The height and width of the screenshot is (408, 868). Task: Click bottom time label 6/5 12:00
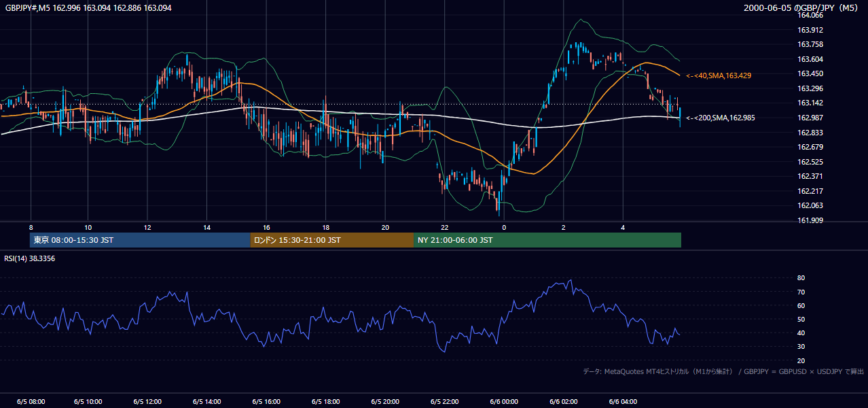point(148,401)
